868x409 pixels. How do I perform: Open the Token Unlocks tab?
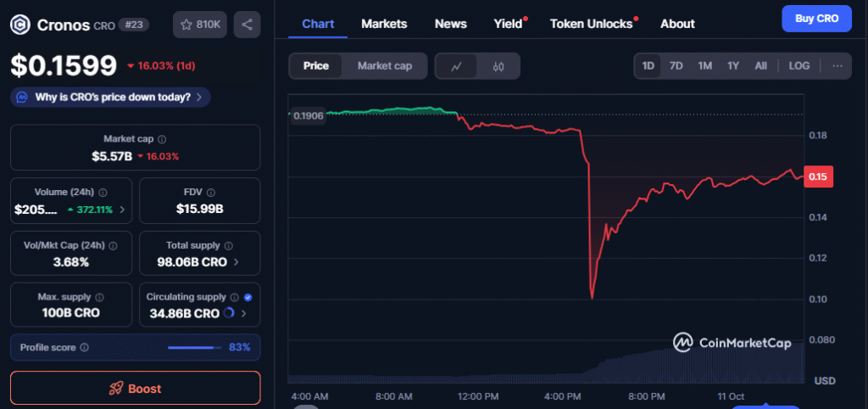(591, 24)
